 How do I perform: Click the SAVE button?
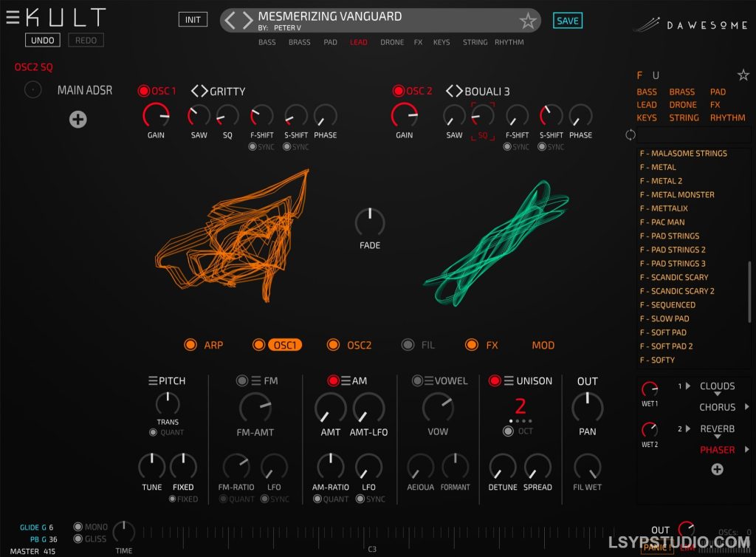567,21
